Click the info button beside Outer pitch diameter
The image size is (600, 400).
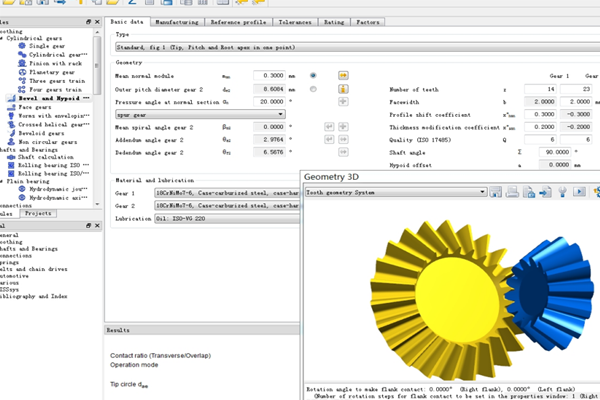point(343,89)
